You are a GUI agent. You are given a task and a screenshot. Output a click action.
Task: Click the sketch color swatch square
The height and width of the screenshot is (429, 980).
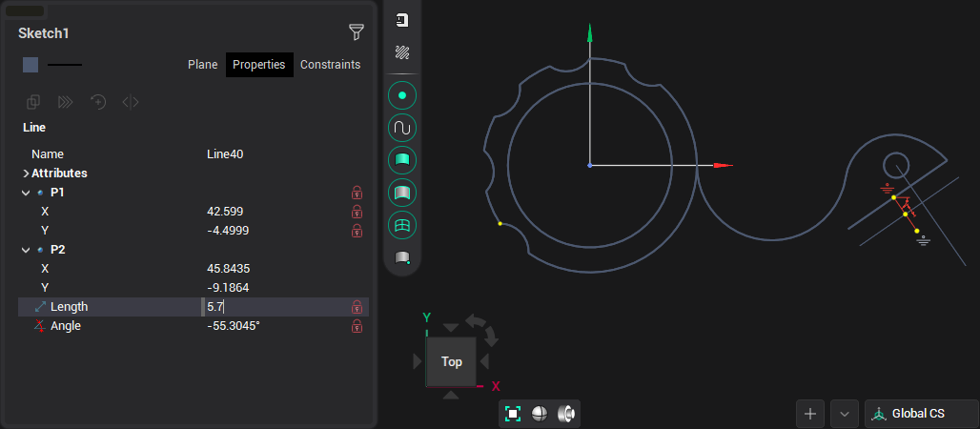31,65
